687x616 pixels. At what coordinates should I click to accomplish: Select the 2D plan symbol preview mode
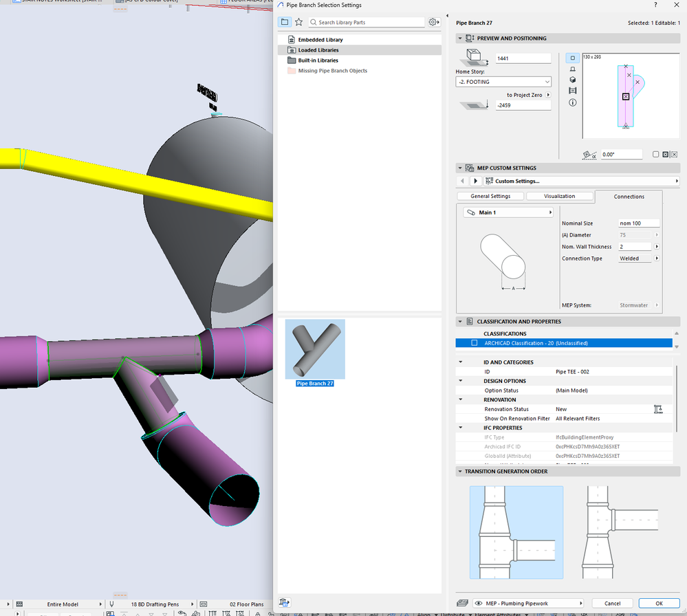click(573, 58)
